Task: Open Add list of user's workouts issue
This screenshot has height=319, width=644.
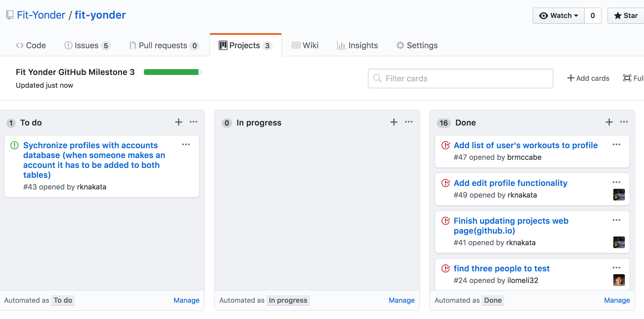Action: pyautogui.click(x=526, y=145)
